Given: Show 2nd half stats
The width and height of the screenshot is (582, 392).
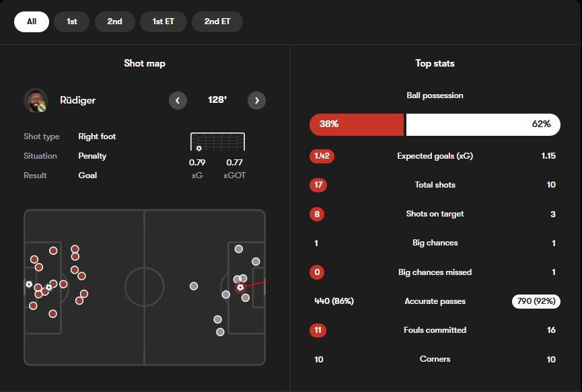Looking at the screenshot, I should click(114, 22).
